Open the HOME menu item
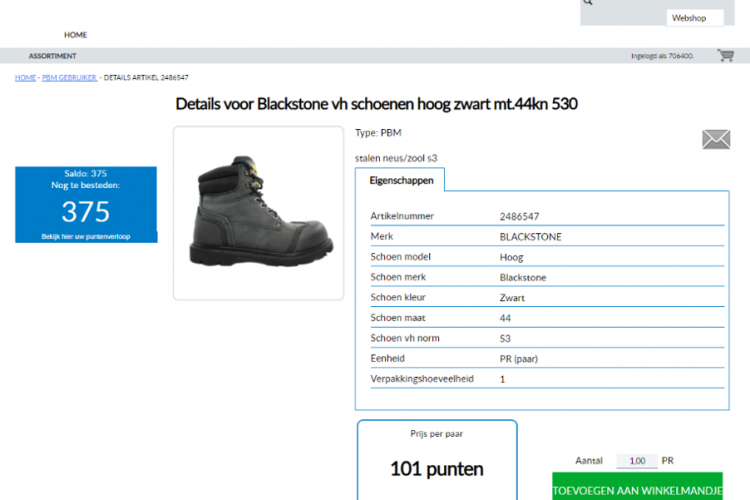This screenshot has width=750, height=500. tap(76, 35)
